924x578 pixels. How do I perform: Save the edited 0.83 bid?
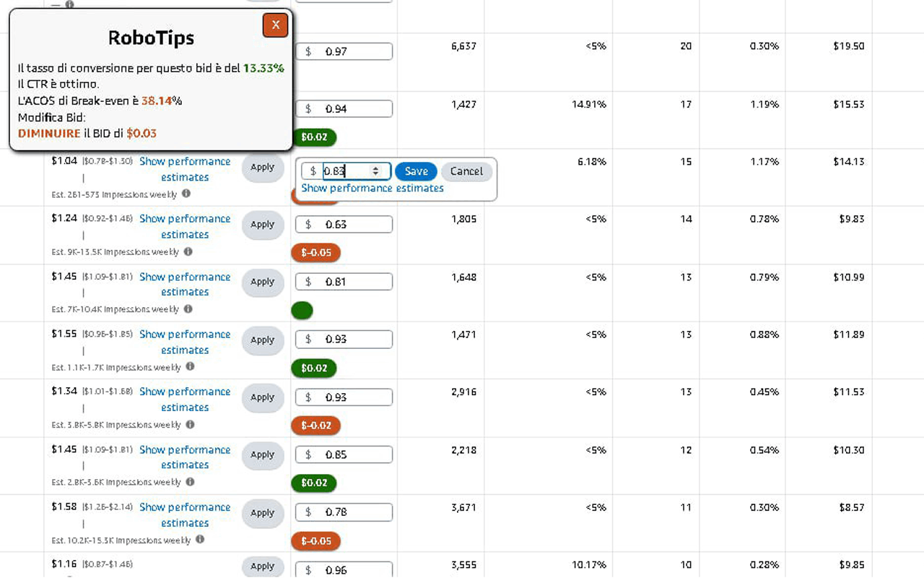(416, 171)
